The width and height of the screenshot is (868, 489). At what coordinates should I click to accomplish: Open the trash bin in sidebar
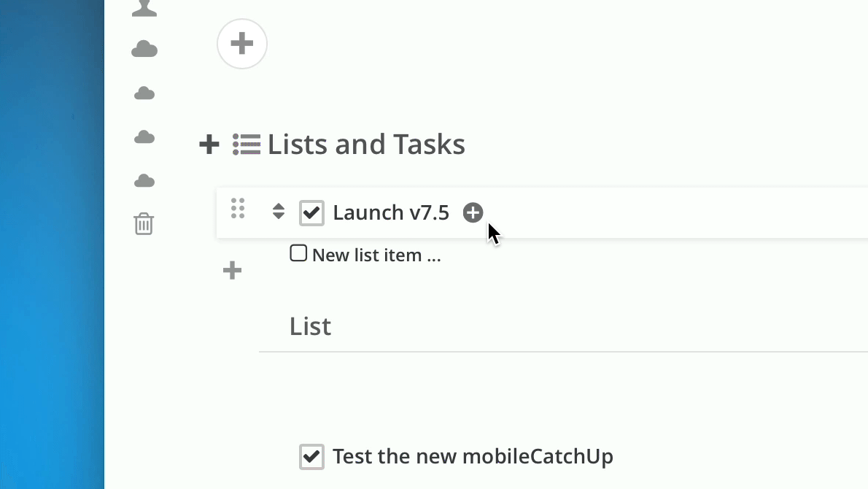point(144,224)
